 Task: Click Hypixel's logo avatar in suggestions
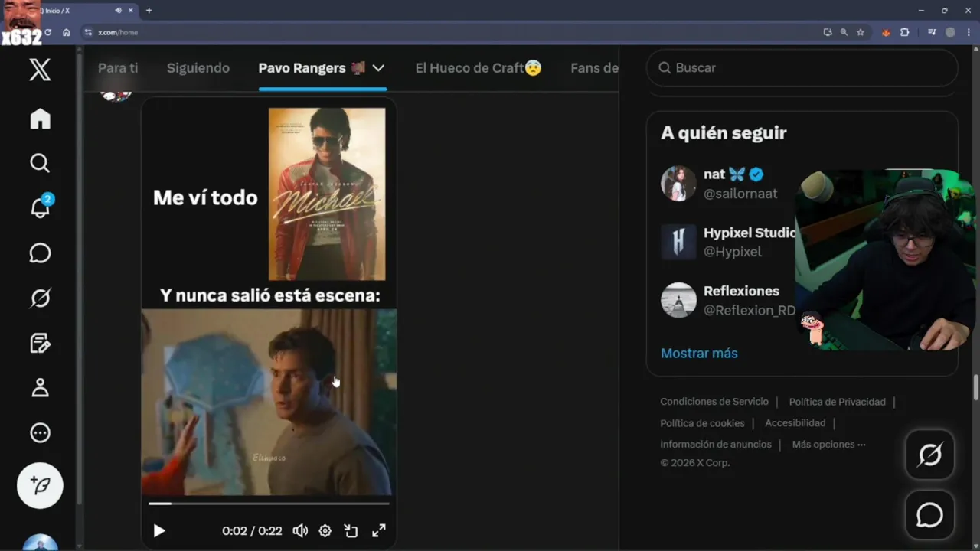pyautogui.click(x=678, y=242)
